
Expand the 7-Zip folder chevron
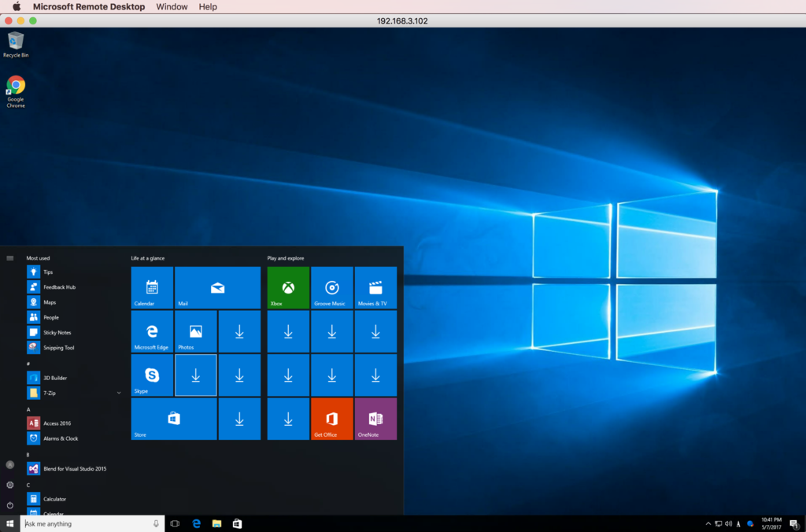tap(119, 393)
